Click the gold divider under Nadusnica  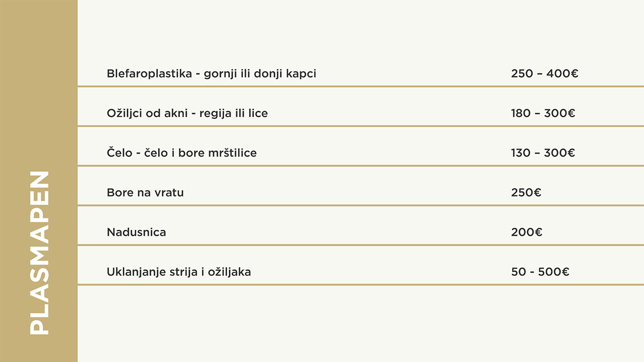click(x=361, y=245)
